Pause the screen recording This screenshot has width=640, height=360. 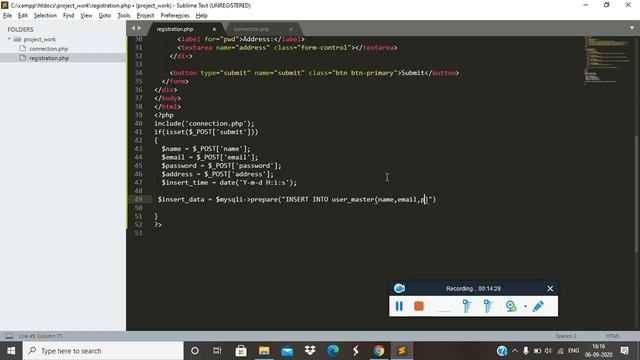point(399,306)
